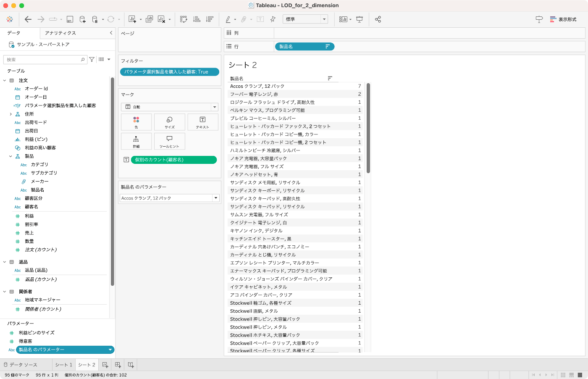Select the サンプル - スーパーストア data source
Screen dimensions: 588x379
43,44
